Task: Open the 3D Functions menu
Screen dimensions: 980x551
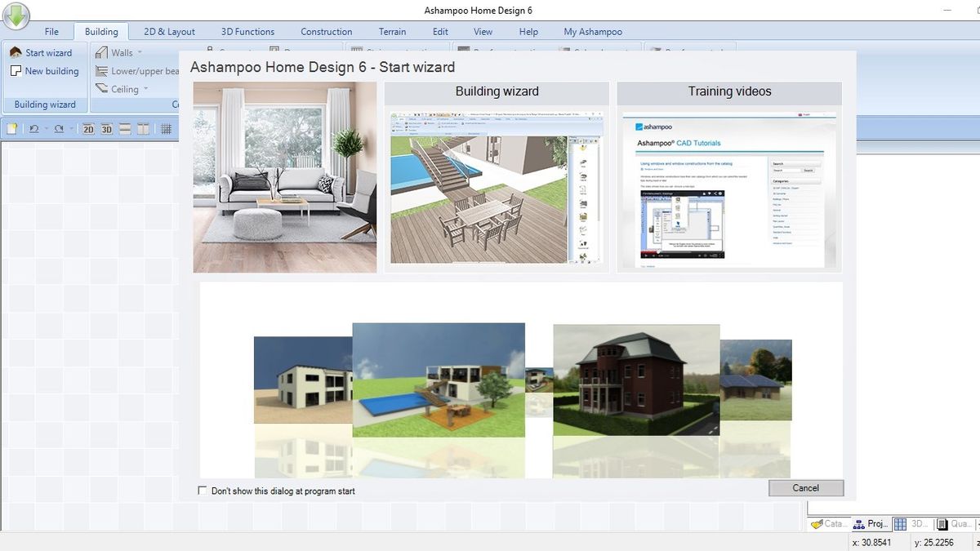Action: coord(247,31)
